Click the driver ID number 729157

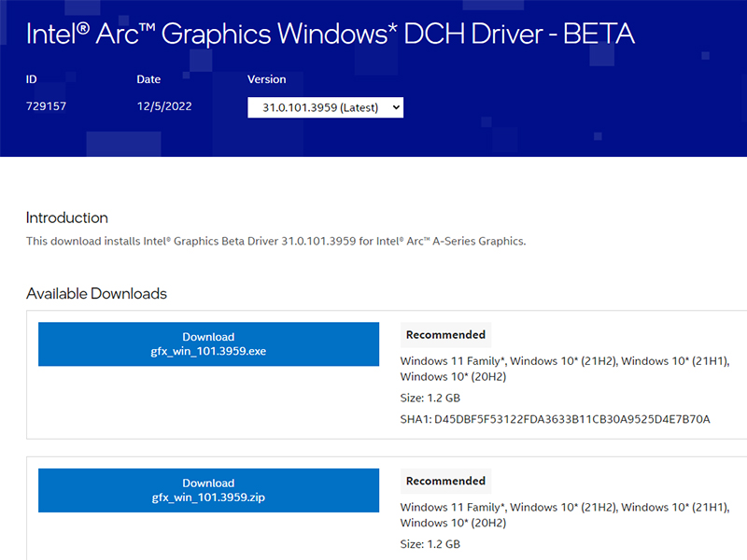click(x=43, y=105)
